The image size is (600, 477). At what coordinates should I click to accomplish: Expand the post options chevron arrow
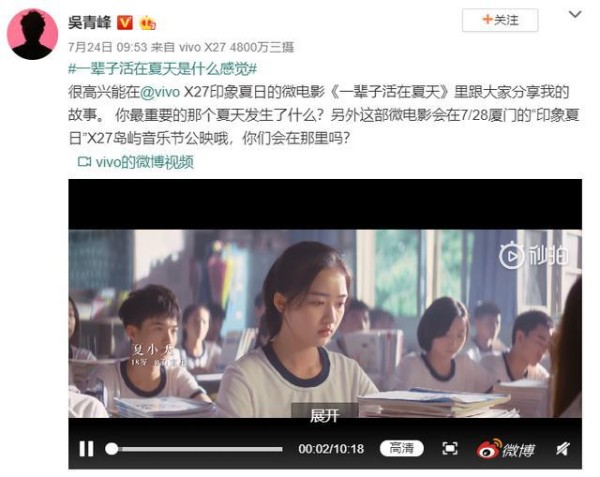click(575, 15)
